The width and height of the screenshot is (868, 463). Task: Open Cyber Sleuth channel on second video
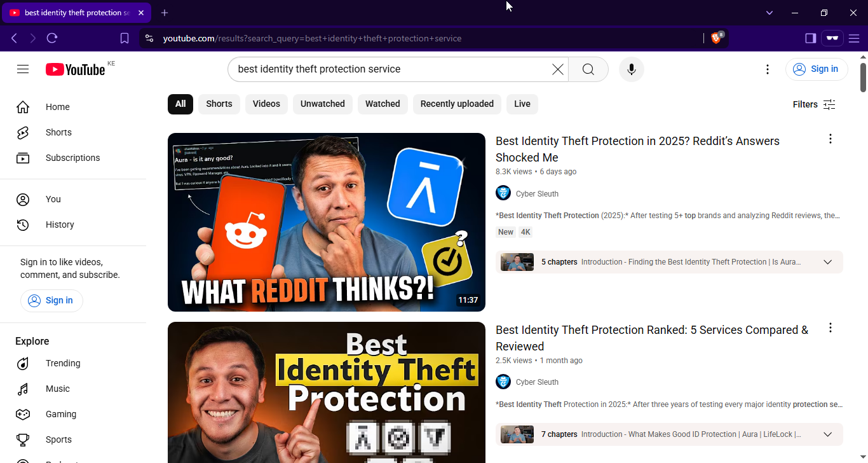click(x=537, y=382)
